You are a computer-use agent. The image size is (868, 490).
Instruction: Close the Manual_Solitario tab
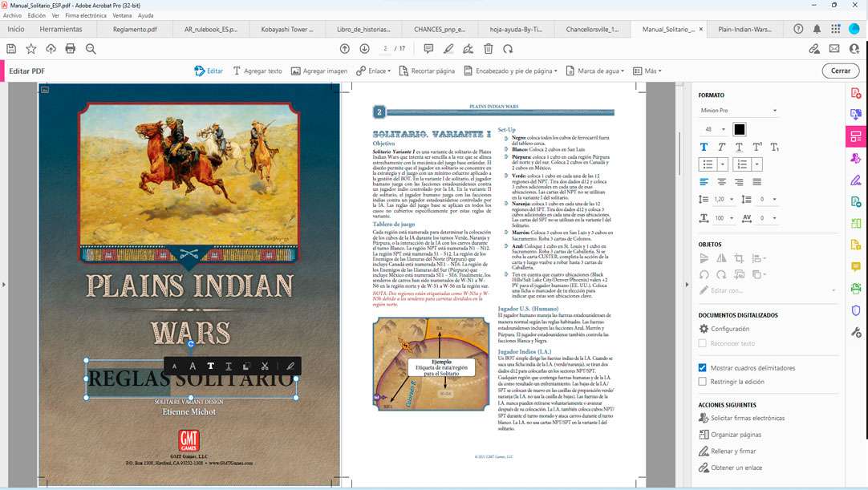tap(701, 30)
